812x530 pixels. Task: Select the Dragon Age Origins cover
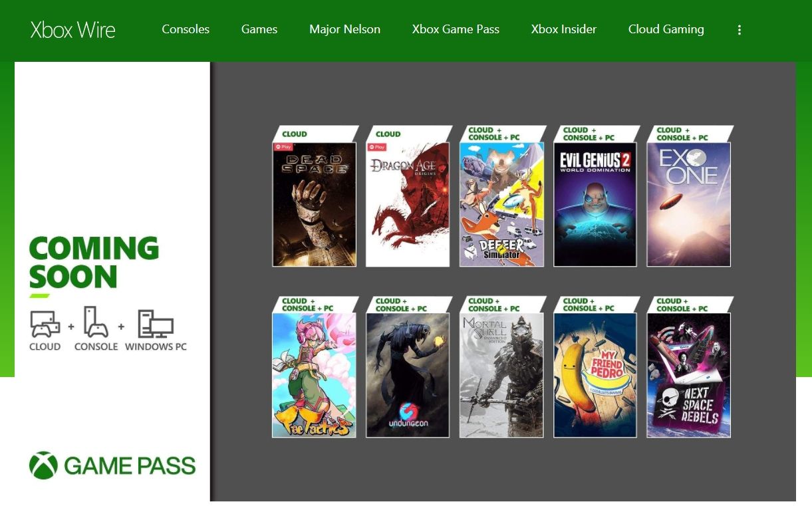point(408,204)
